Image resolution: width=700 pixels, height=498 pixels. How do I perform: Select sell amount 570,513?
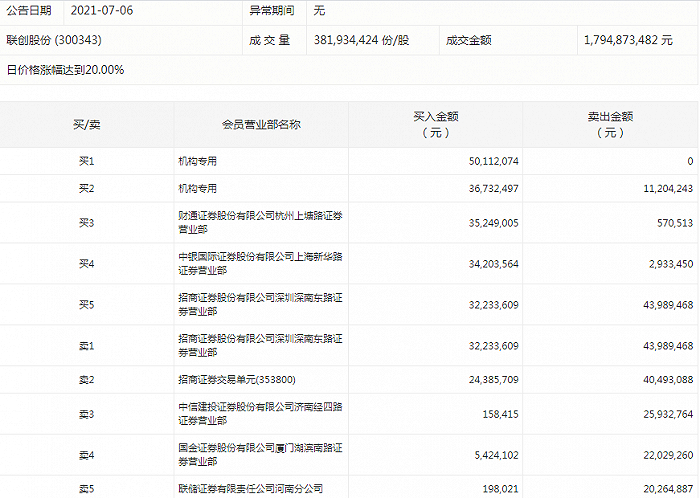675,223
